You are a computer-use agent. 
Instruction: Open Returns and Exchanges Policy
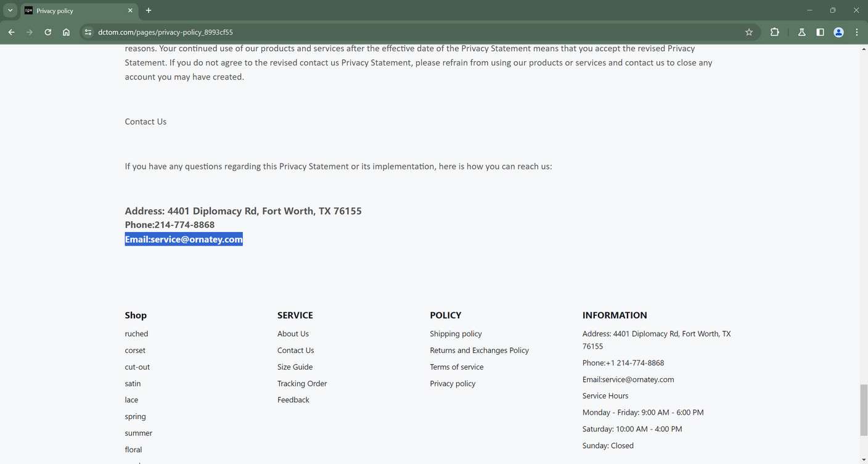pyautogui.click(x=479, y=350)
